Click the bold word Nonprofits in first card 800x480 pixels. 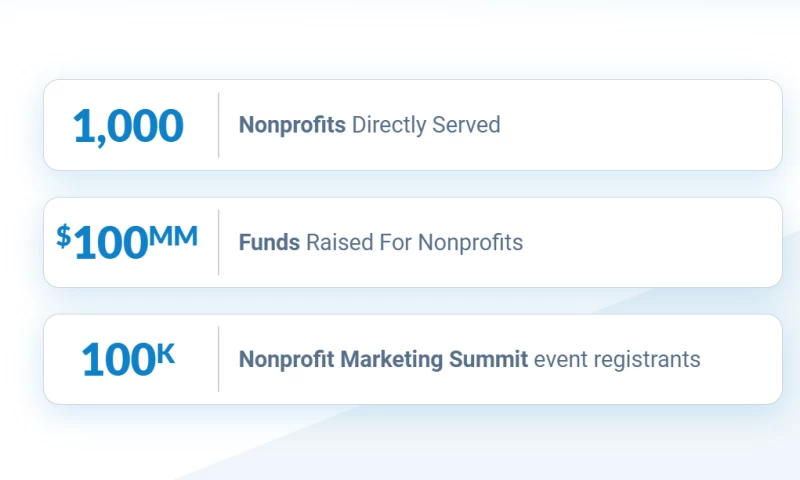[x=292, y=125]
